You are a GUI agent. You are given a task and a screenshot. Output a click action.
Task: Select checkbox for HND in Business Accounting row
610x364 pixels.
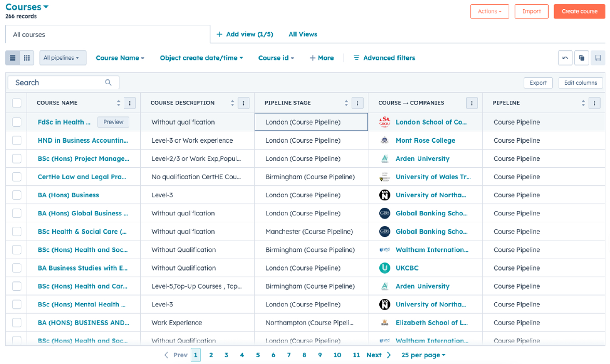(x=17, y=141)
